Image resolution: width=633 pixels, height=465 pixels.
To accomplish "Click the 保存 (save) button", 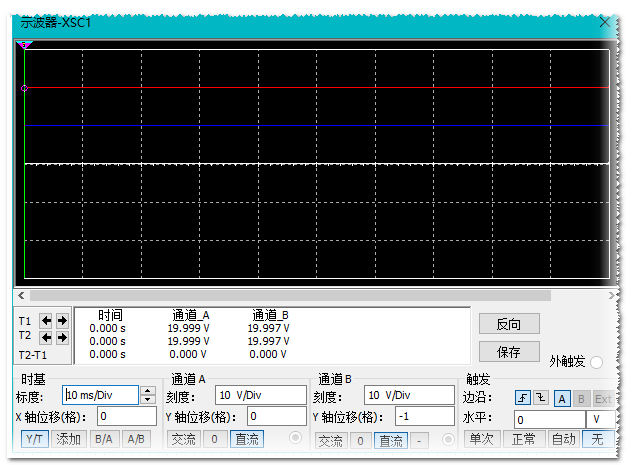I will [x=509, y=352].
